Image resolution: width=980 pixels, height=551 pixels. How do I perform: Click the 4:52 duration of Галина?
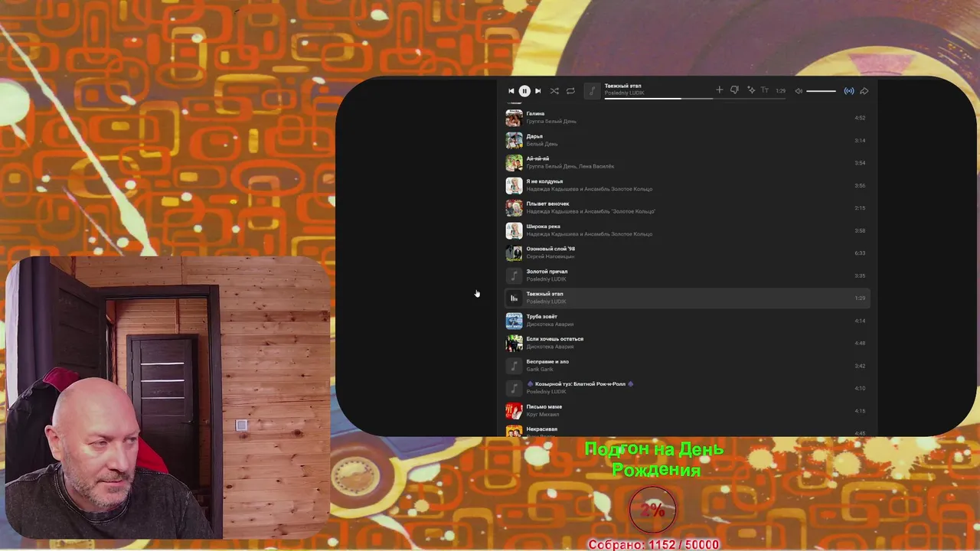click(860, 118)
